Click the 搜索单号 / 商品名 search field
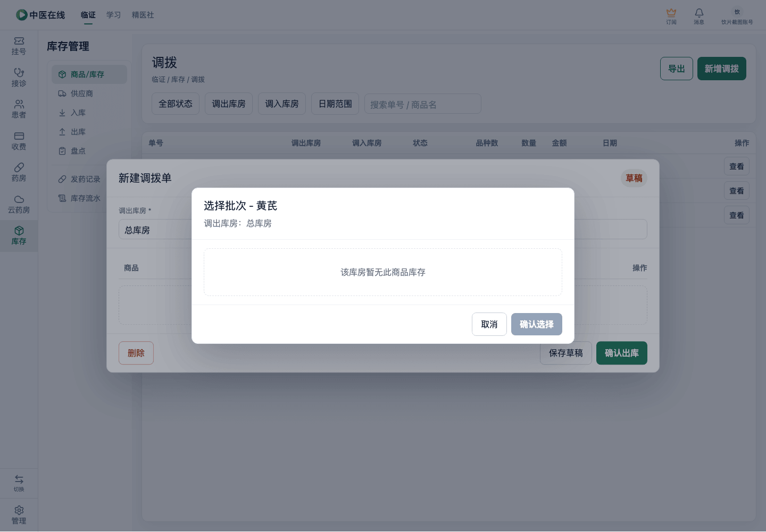 tap(423, 104)
